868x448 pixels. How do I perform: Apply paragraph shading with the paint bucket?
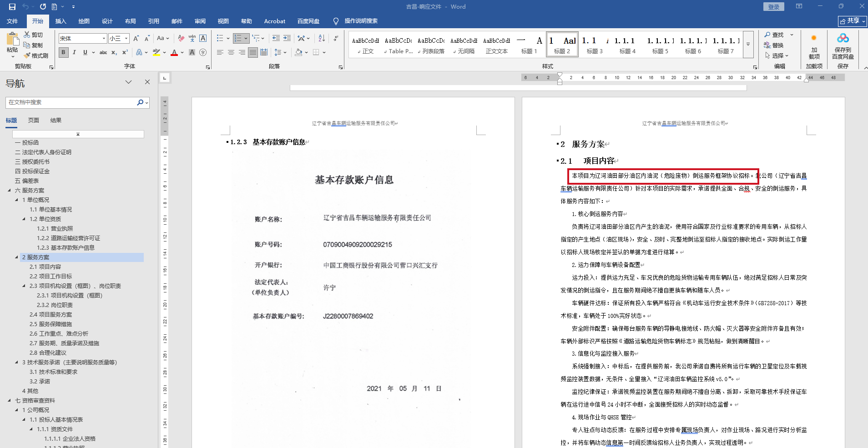coord(298,52)
